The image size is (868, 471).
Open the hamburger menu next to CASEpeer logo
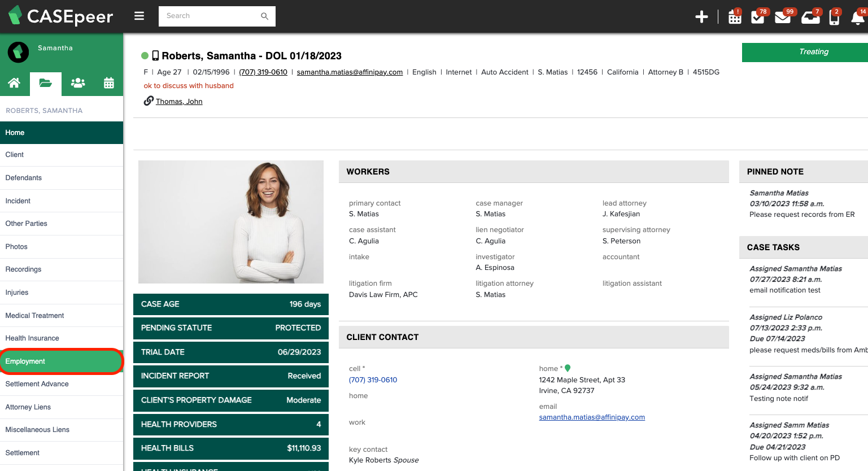tap(139, 16)
